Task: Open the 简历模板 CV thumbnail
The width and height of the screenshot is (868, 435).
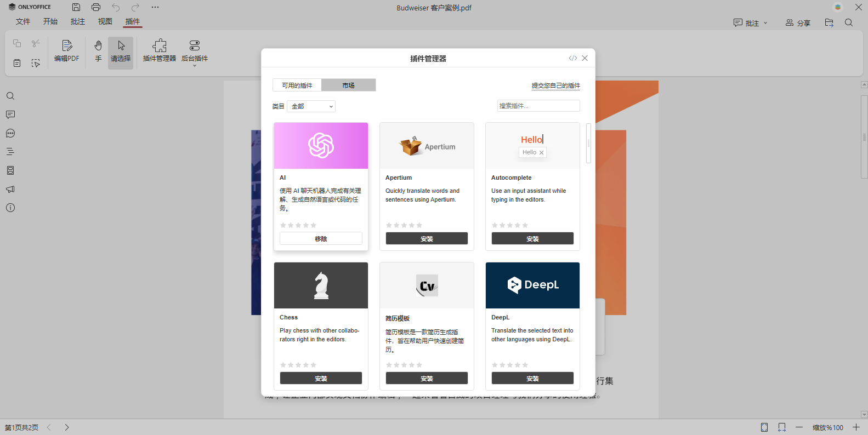Action: [427, 285]
